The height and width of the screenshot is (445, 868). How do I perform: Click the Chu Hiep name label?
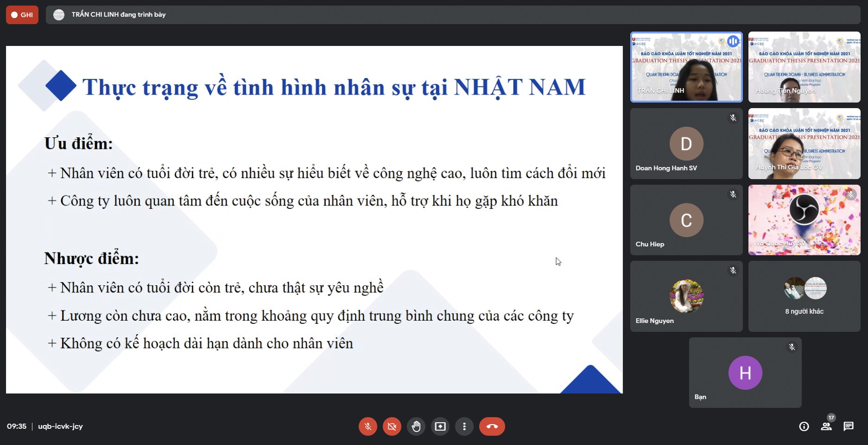(650, 244)
